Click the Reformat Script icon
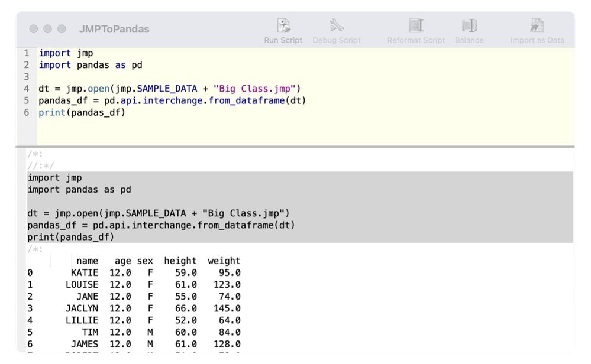The image size is (591, 364). [x=416, y=26]
